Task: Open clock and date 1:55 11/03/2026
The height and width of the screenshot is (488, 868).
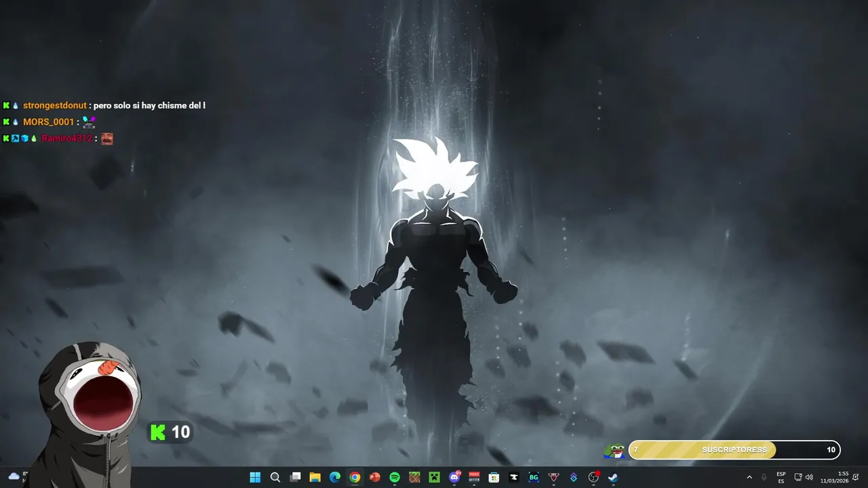Action: [835, 477]
